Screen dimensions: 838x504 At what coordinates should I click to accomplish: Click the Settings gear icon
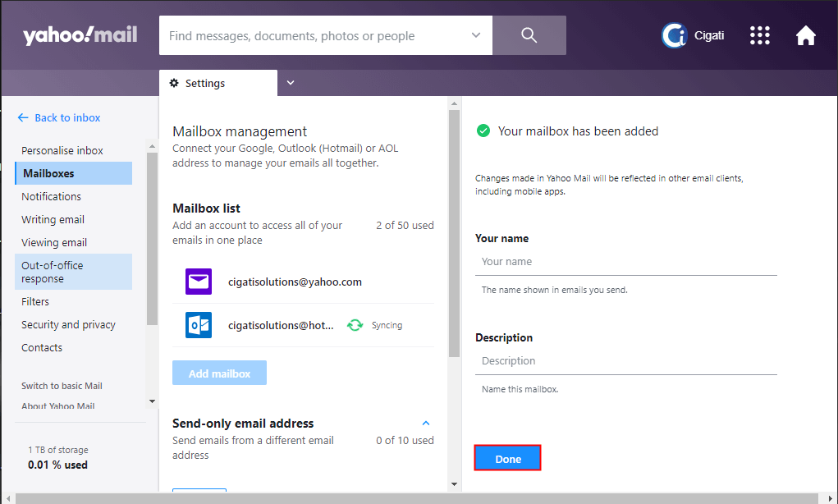coord(174,83)
